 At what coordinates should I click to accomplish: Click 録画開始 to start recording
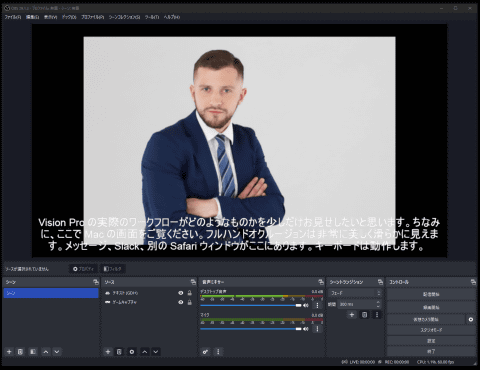pyautogui.click(x=431, y=307)
